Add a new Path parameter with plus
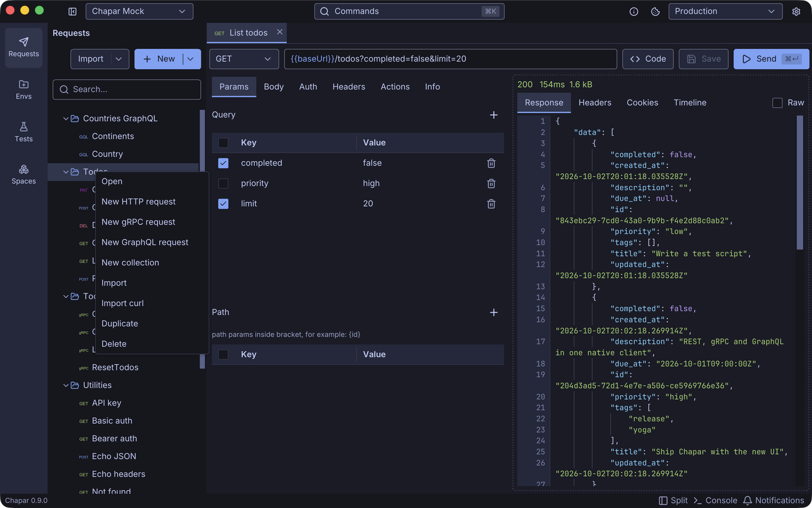Screen dimensions: 812x508 (494, 312)
